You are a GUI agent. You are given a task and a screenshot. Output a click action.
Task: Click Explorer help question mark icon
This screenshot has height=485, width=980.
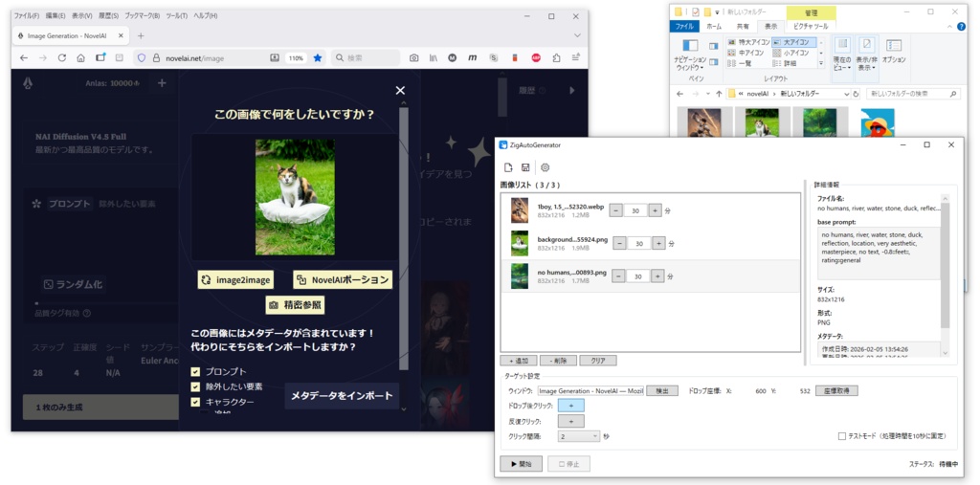[961, 26]
